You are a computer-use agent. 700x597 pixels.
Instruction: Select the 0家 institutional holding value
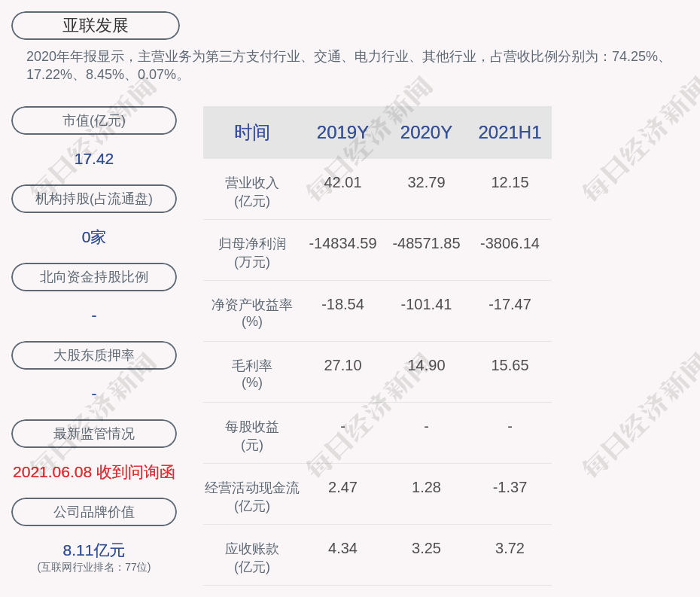coord(94,237)
